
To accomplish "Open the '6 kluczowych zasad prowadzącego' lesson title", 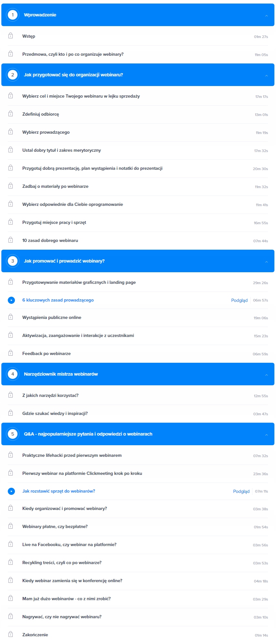I will [58, 300].
